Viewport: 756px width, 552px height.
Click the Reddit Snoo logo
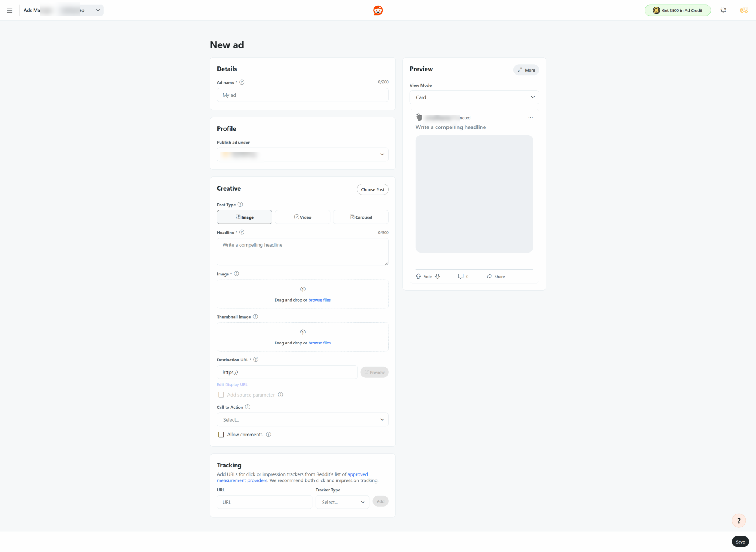coord(378,10)
